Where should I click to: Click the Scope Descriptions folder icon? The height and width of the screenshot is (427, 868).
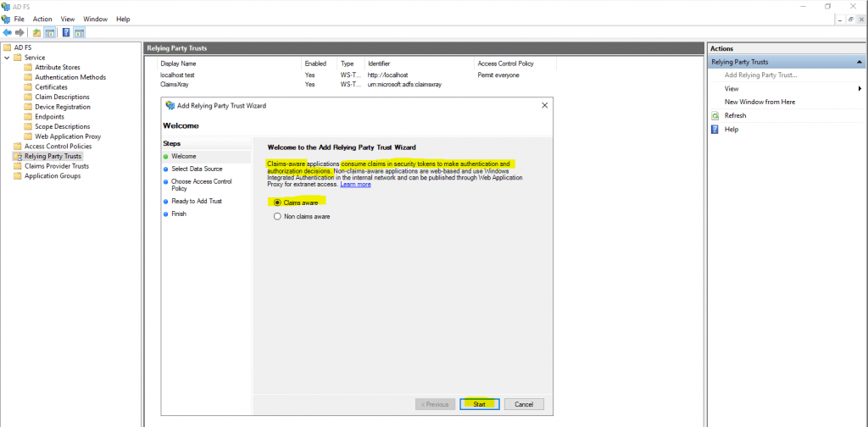click(x=28, y=127)
